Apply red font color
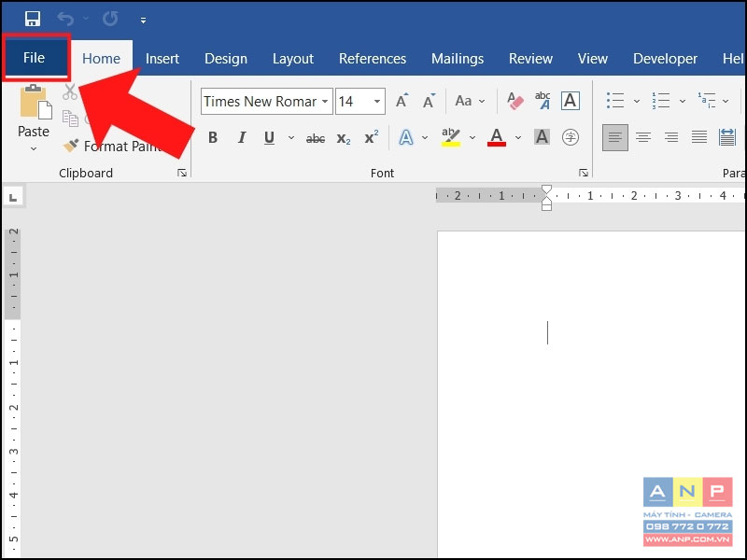The image size is (747, 560). pos(497,137)
